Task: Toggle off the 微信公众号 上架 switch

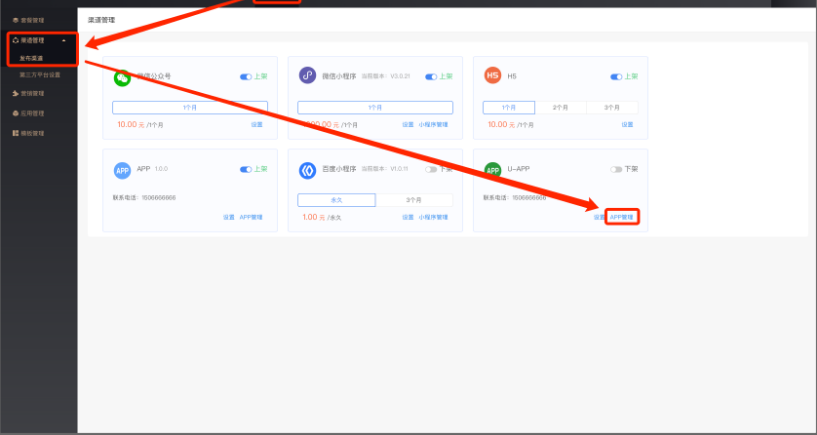Action: pos(245,77)
